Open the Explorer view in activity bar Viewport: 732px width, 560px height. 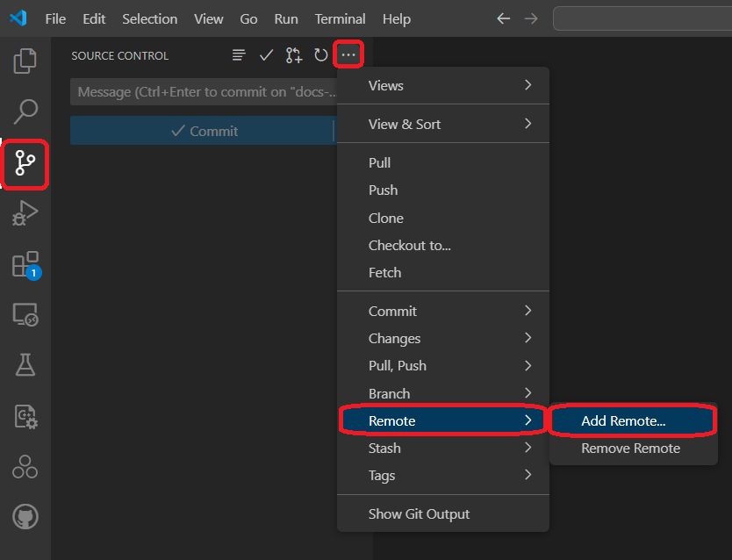point(25,61)
